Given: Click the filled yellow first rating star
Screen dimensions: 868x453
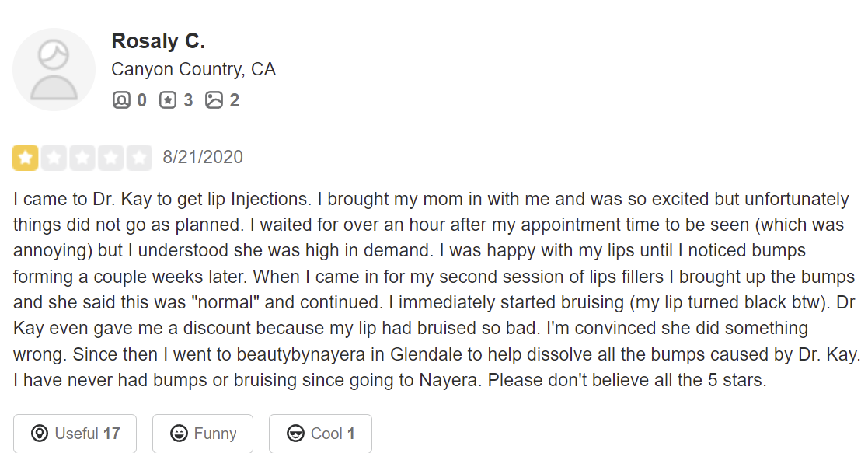Looking at the screenshot, I should (x=26, y=158).
